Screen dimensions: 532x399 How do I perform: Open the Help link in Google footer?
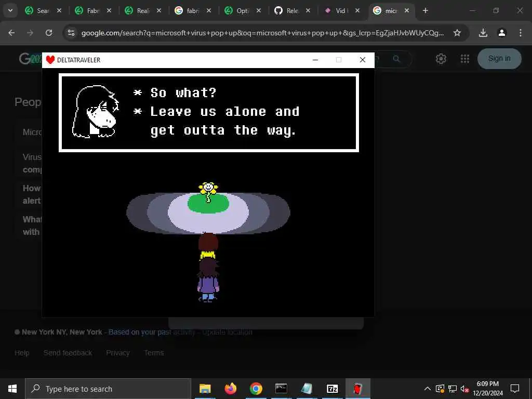[x=22, y=353]
